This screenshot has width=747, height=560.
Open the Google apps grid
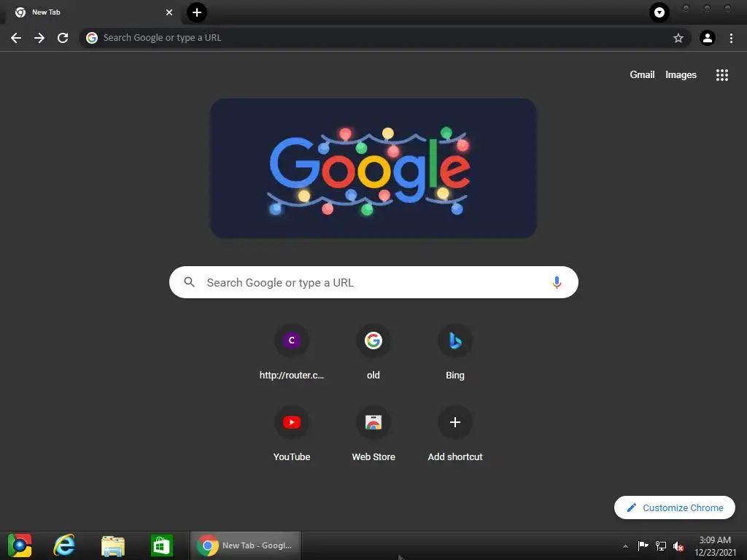pos(721,75)
